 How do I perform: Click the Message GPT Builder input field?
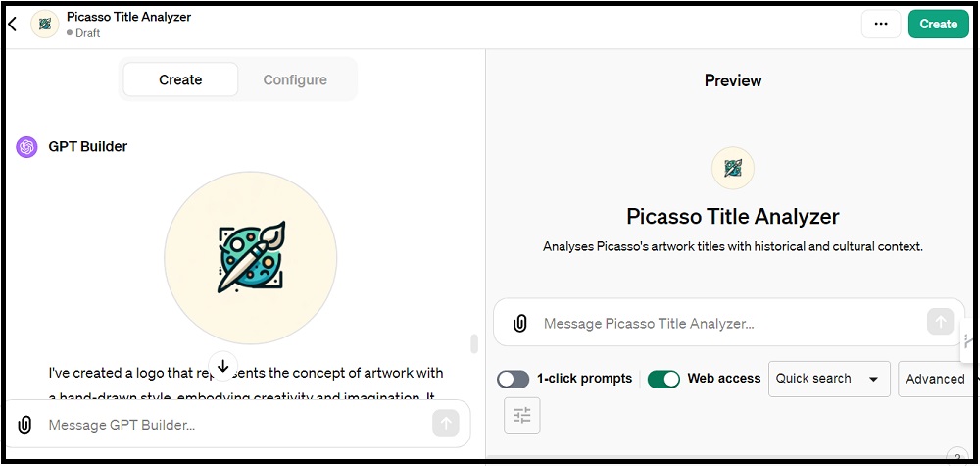click(236, 425)
